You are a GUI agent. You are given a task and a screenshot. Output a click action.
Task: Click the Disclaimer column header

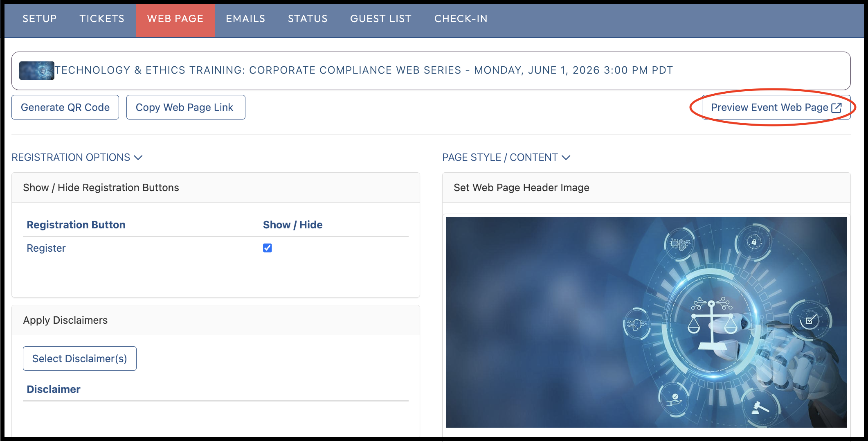(54, 389)
